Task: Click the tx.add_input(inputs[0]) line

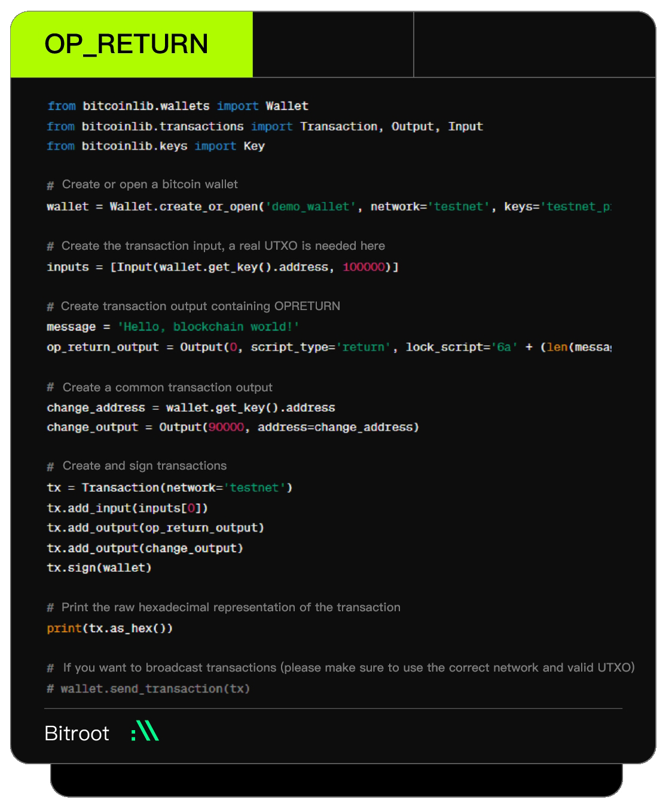Action: 127,508
